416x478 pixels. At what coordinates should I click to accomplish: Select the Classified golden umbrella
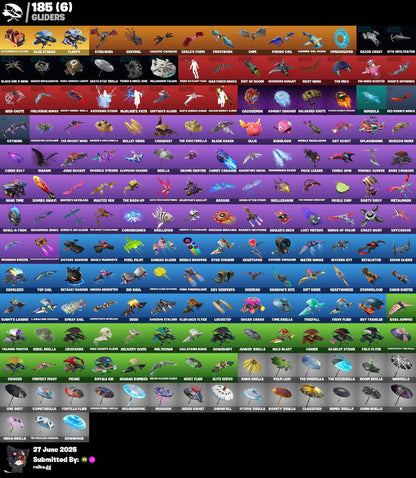312,397
